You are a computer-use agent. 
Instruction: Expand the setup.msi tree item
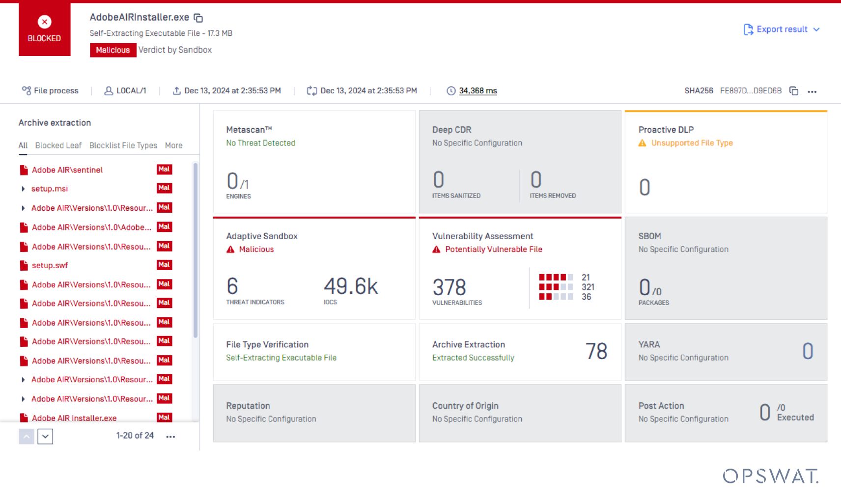pyautogui.click(x=23, y=189)
